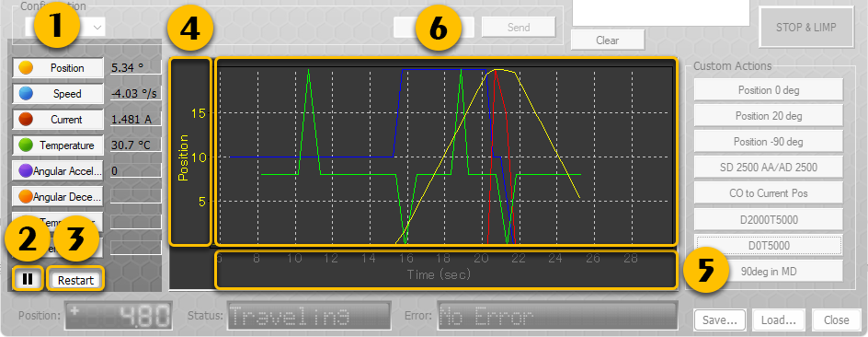Click the yellow Position color dot

tap(26, 68)
